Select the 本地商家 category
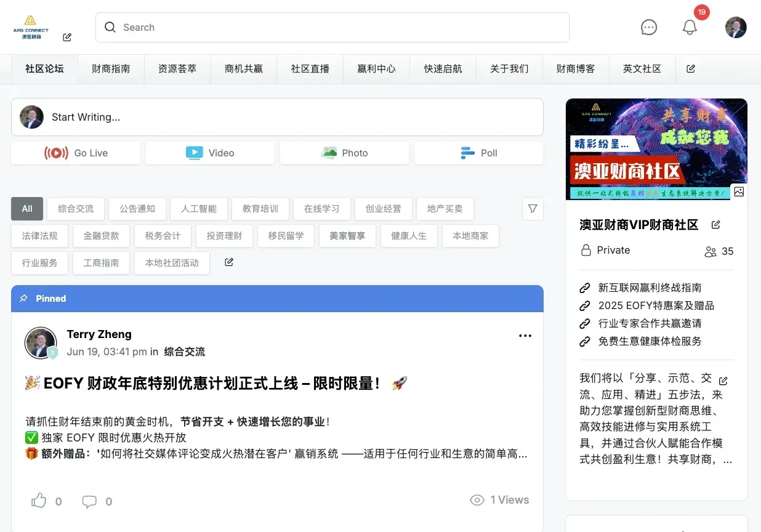Image resolution: width=761 pixels, height=532 pixels. tap(471, 236)
